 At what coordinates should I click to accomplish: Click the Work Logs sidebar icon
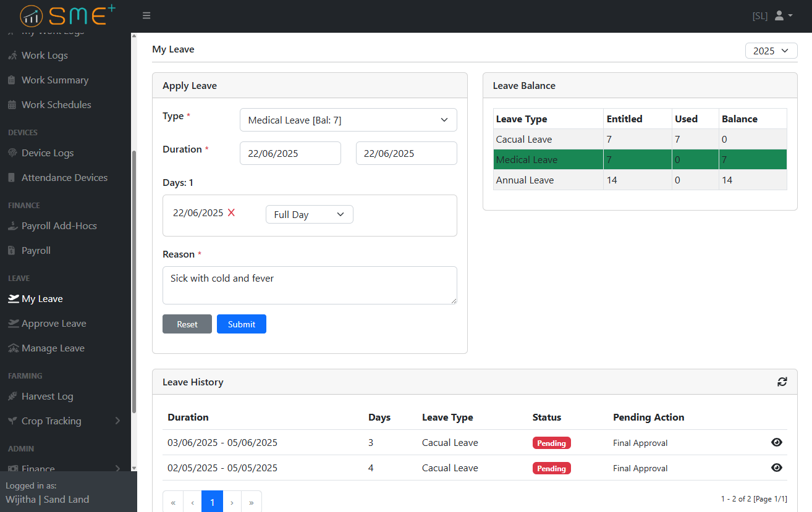pyautogui.click(x=12, y=55)
